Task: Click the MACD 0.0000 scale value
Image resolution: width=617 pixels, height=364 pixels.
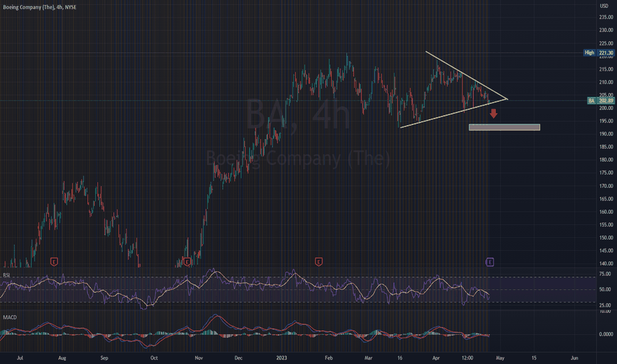Action: (606, 334)
